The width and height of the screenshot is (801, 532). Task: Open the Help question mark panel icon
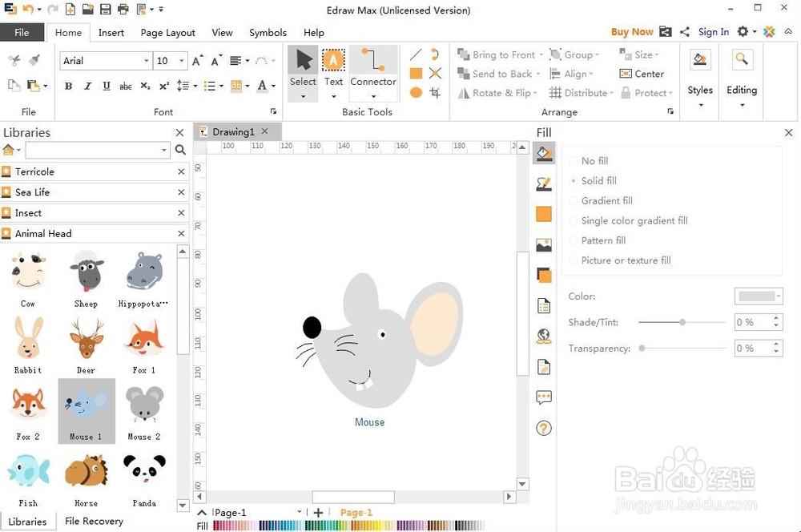[x=544, y=429]
